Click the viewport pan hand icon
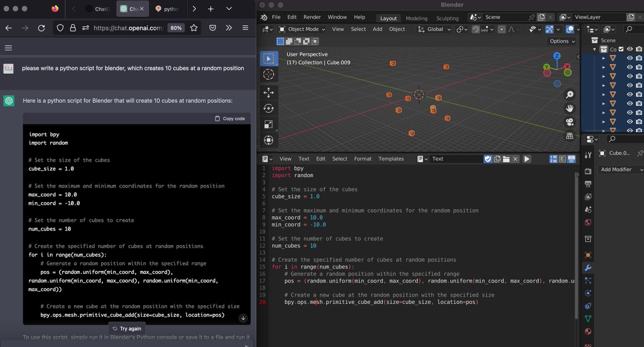Screen dimensions: 644x347 click(569, 108)
